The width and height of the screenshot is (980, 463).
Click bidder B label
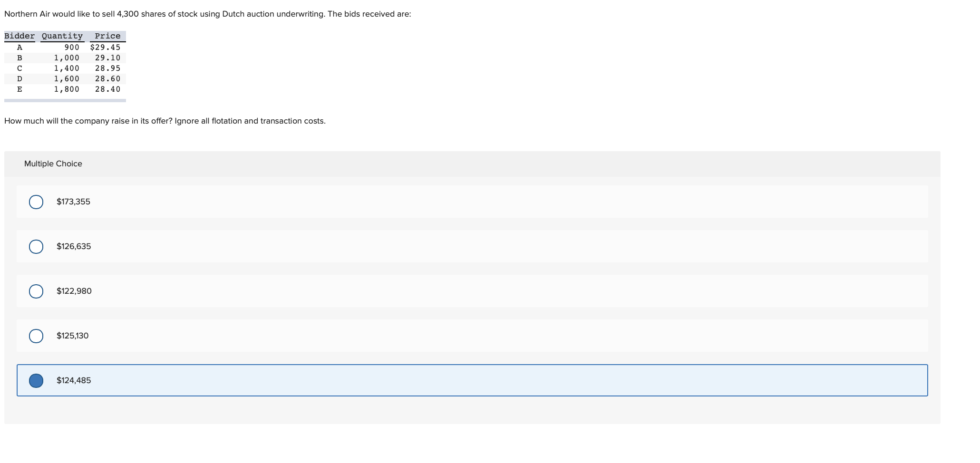[x=19, y=58]
